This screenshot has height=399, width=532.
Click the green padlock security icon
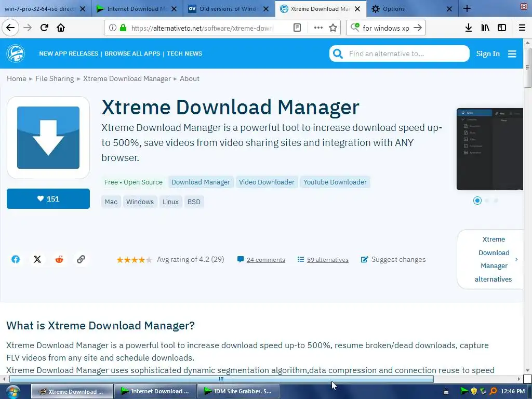(123, 28)
